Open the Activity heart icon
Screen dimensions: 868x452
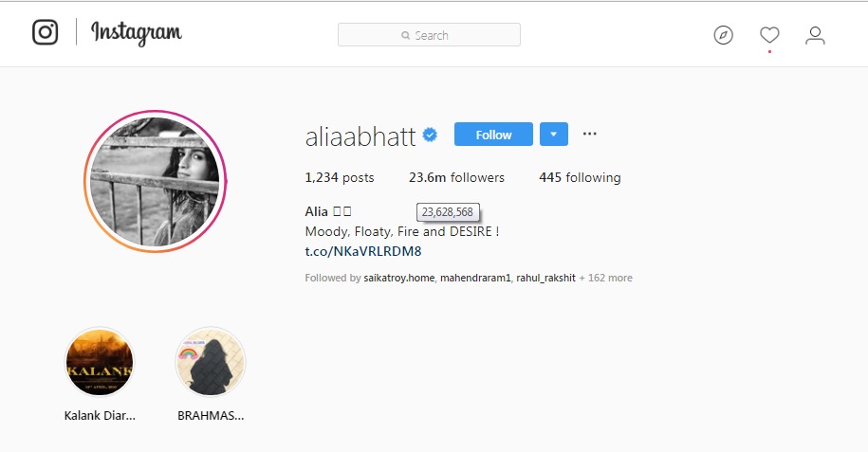(769, 35)
